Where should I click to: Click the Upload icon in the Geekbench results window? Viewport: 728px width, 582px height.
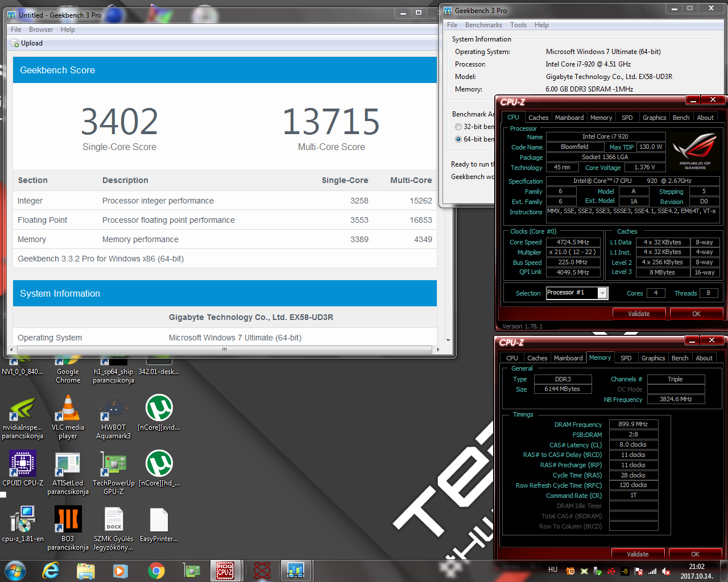coord(15,43)
